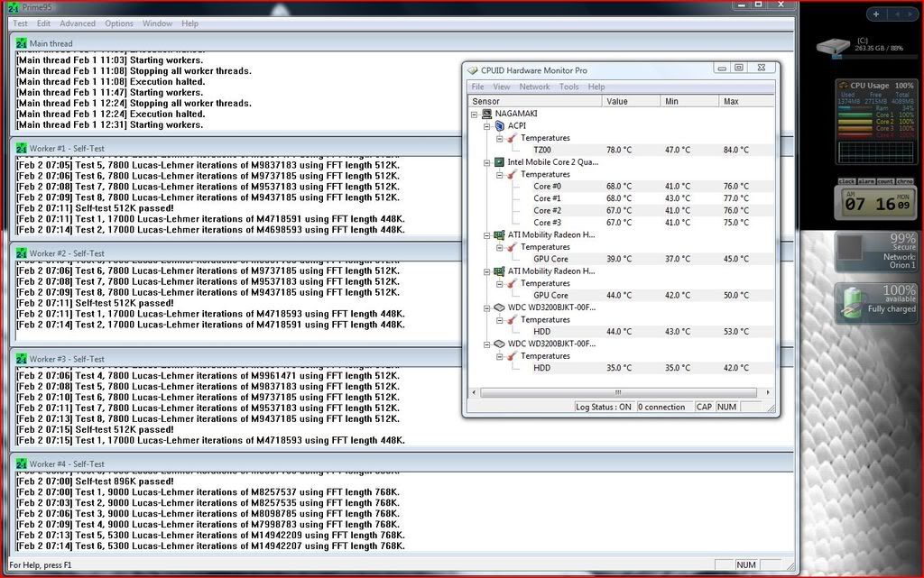Select the TZ00 sensor row label
The image size is (924, 578).
[x=542, y=150]
